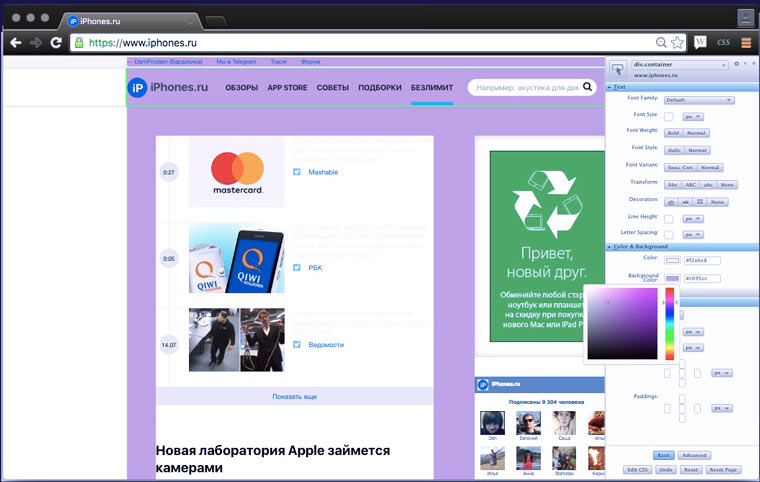Open the QIWI news thumbnail
The width and height of the screenshot is (760, 482).
pyautogui.click(x=237, y=258)
